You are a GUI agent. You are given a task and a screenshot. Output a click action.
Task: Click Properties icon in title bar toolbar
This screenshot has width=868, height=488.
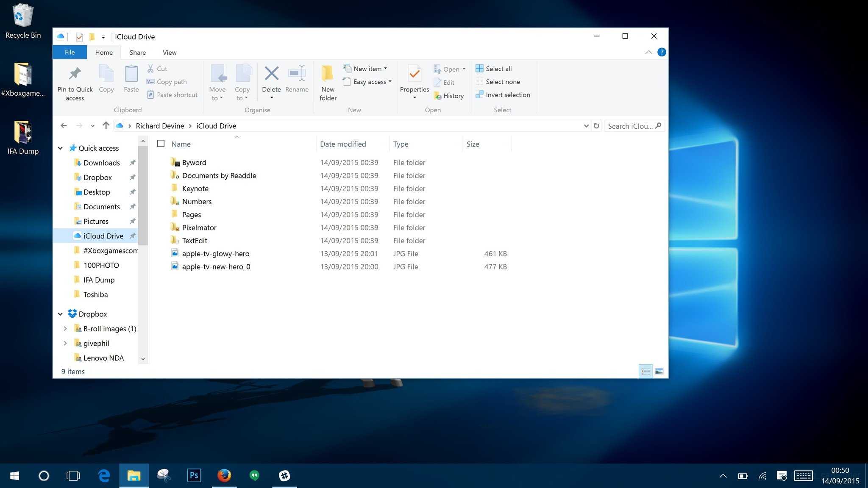pyautogui.click(x=79, y=37)
